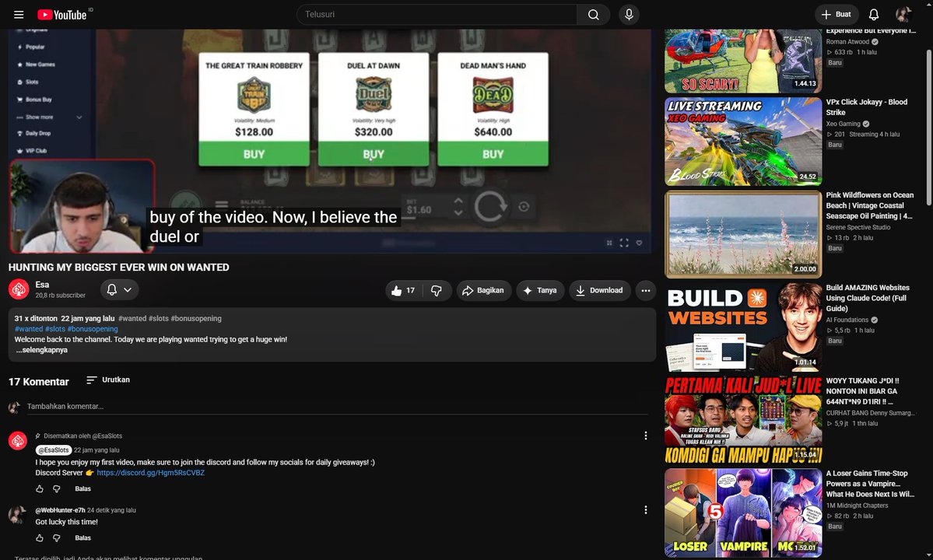Screen dimensions: 933x560
Task: Open Pink Wildflowers on Ocean Beach video title
Action: point(870,205)
